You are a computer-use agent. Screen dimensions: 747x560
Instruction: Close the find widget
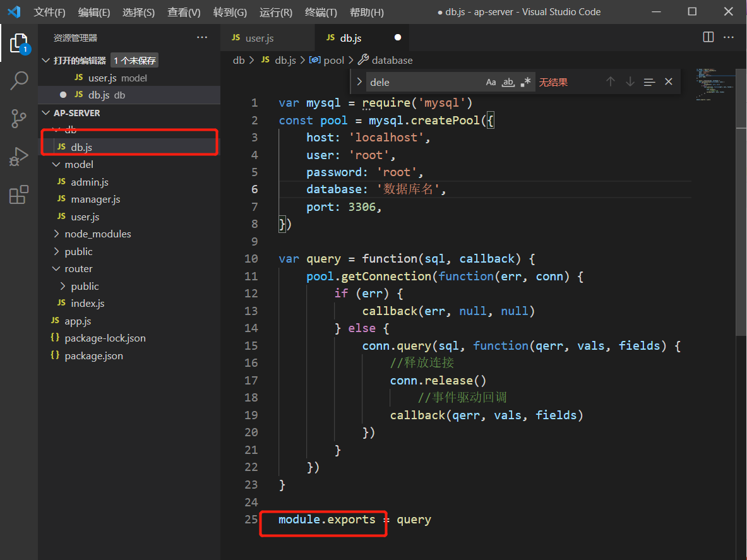669,81
